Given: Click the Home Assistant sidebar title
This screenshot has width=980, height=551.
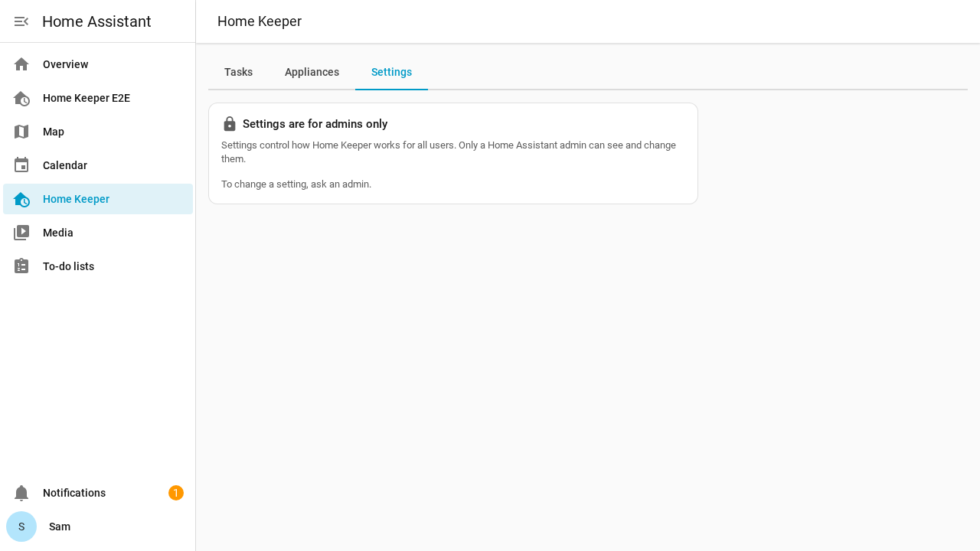Looking at the screenshot, I should [x=96, y=21].
